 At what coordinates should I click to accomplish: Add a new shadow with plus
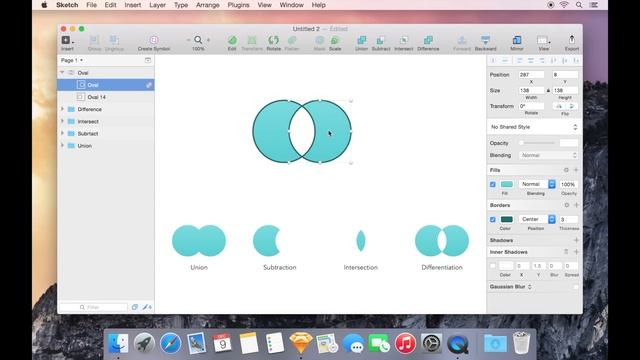576,240
